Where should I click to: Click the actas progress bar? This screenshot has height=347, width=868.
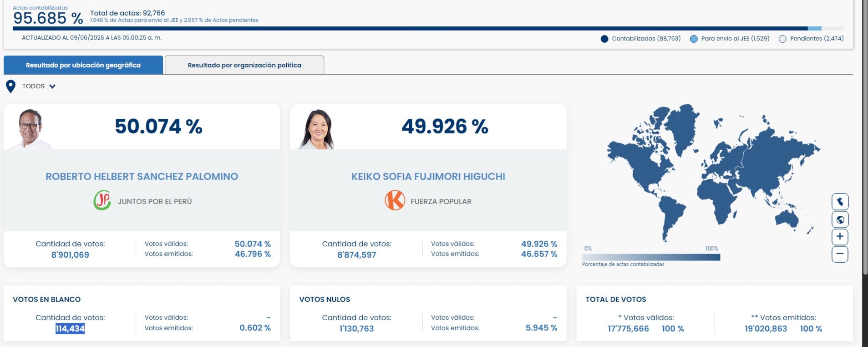pyautogui.click(x=428, y=29)
